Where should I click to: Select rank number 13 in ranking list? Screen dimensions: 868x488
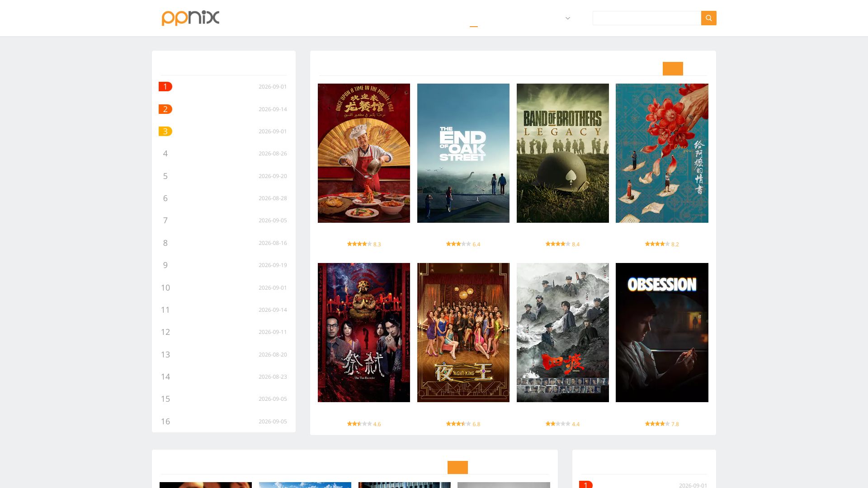(x=165, y=354)
